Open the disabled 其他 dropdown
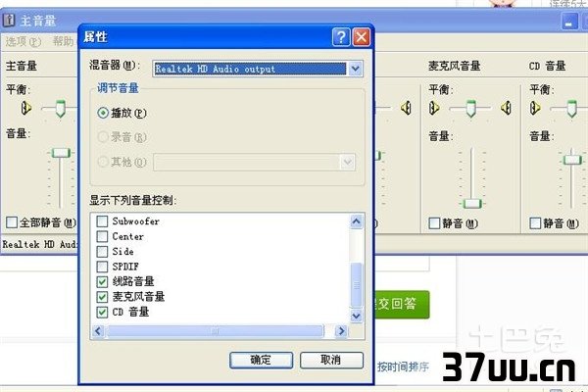 pyautogui.click(x=347, y=162)
